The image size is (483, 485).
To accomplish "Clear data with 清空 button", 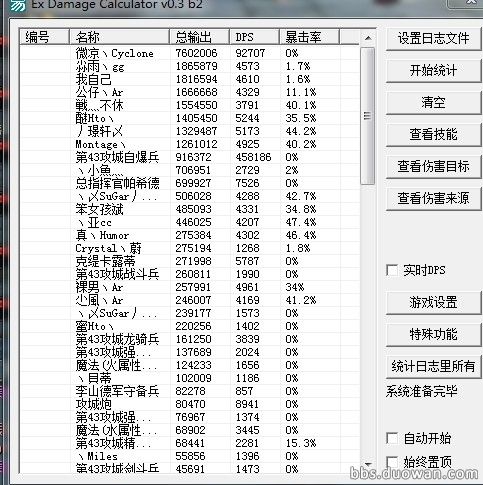I will 433,102.
